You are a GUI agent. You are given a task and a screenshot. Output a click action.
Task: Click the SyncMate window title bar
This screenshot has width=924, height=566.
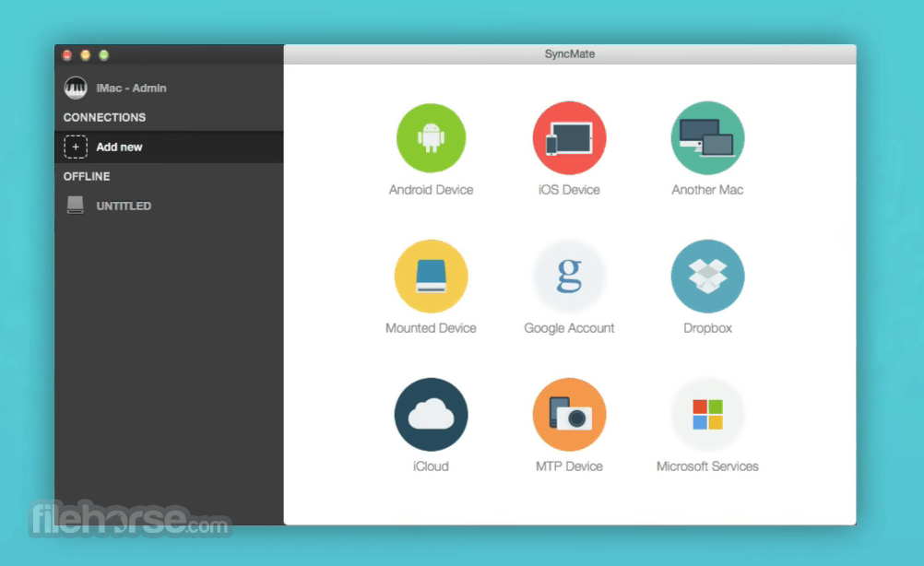click(x=570, y=54)
